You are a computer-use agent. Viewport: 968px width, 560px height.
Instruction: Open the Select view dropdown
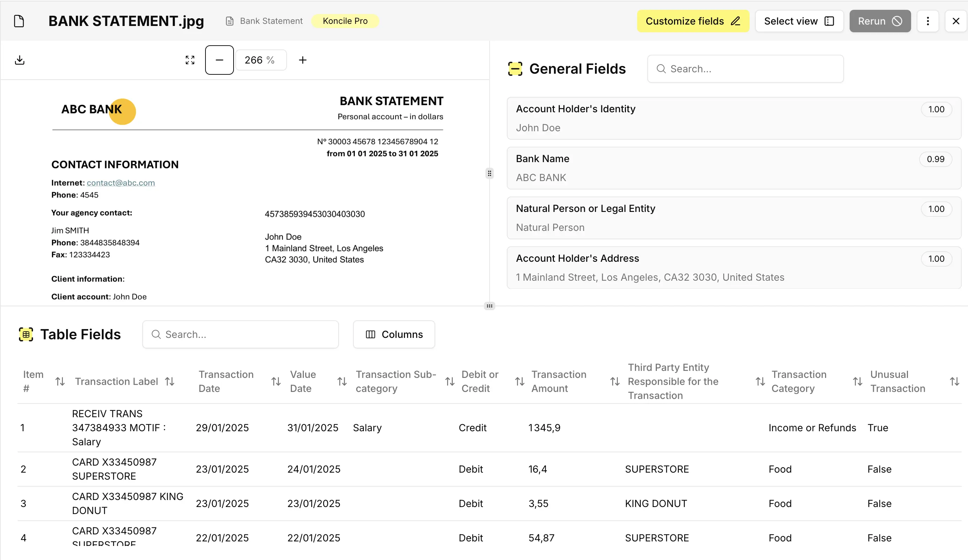point(799,21)
